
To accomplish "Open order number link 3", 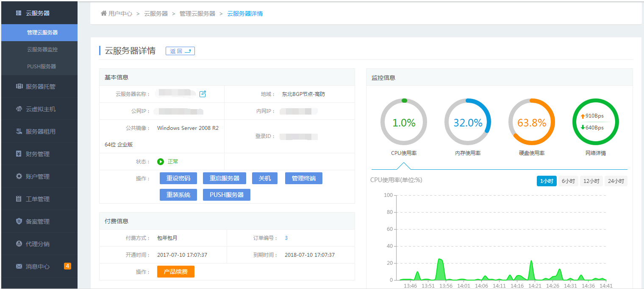I will (x=286, y=238).
